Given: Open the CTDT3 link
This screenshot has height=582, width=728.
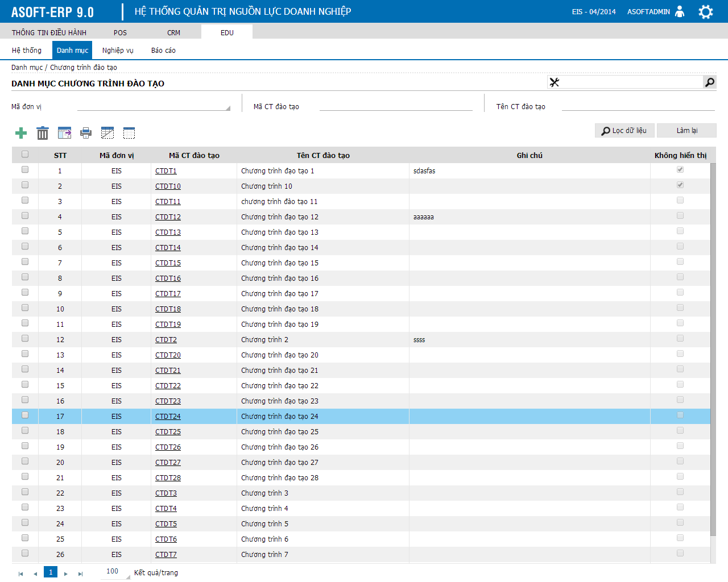Looking at the screenshot, I should coord(166,493).
